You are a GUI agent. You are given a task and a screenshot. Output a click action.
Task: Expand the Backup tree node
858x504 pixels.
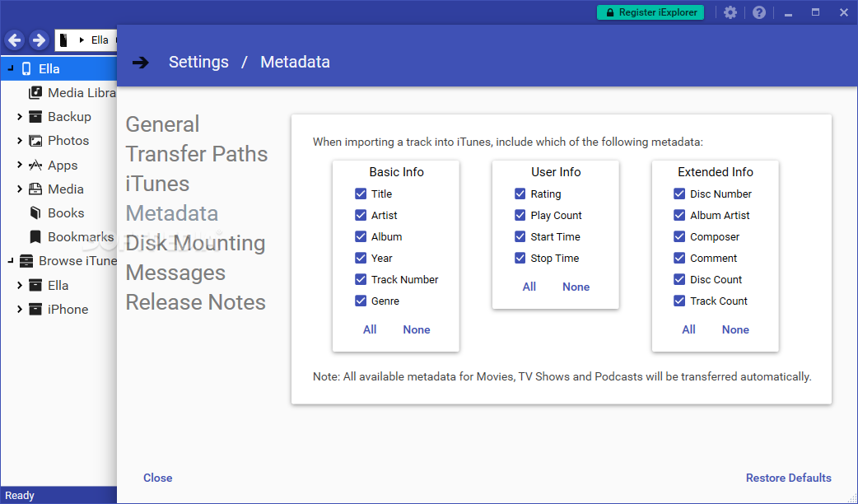point(20,117)
